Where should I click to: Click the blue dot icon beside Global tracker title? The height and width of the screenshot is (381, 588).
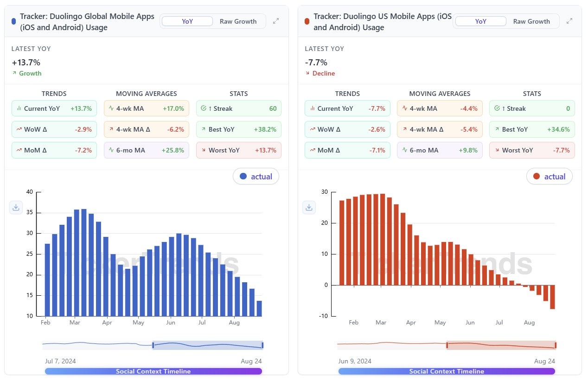click(13, 21)
